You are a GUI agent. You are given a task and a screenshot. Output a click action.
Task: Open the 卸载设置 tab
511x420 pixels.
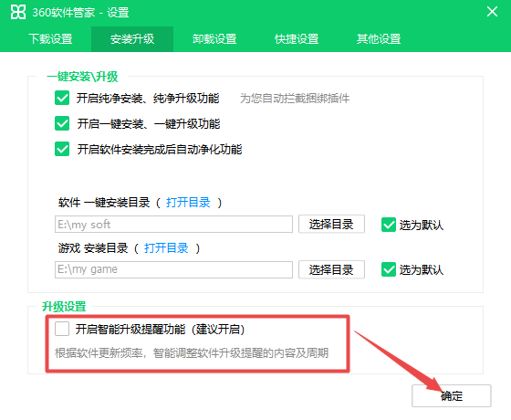[x=214, y=39]
